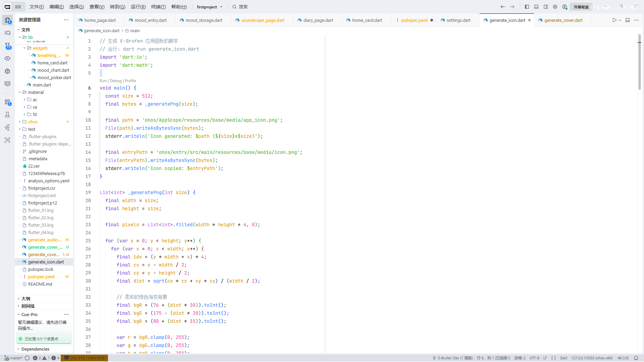The width and height of the screenshot is (644, 362).
Task: Click the notification bell in status bar
Action: pos(636,358)
